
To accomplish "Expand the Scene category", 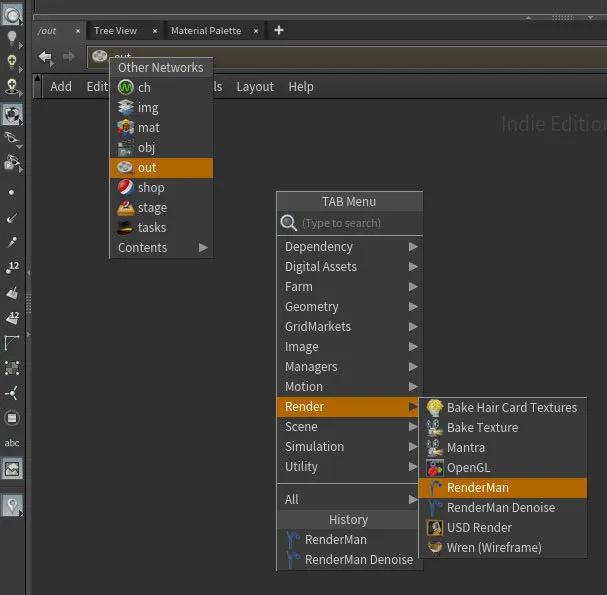I will (x=348, y=427).
